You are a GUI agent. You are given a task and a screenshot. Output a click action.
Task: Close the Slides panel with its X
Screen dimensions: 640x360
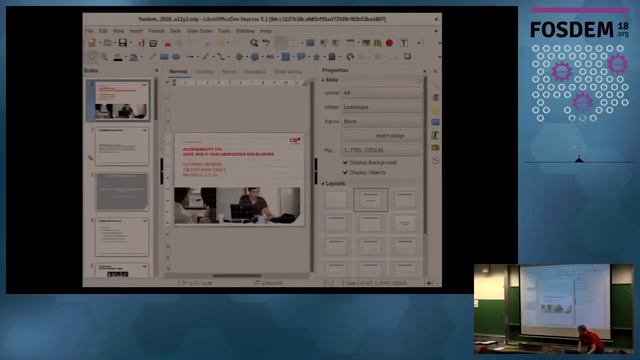tap(157, 70)
